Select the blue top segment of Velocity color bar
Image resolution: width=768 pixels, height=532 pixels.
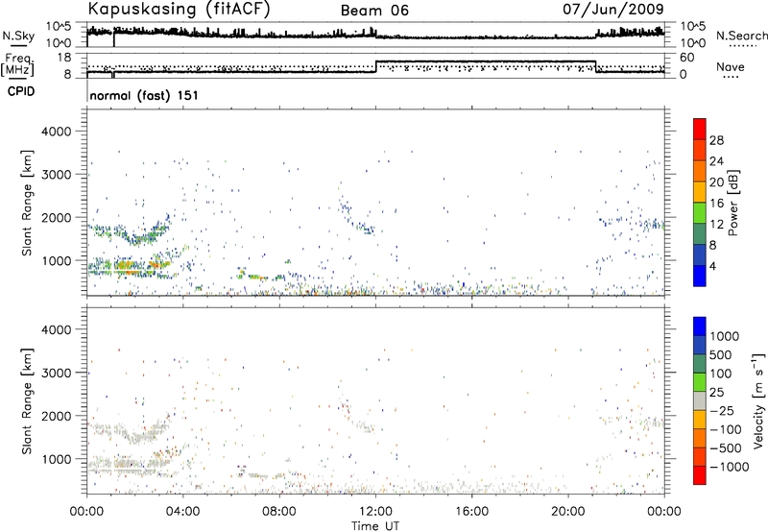700,326
